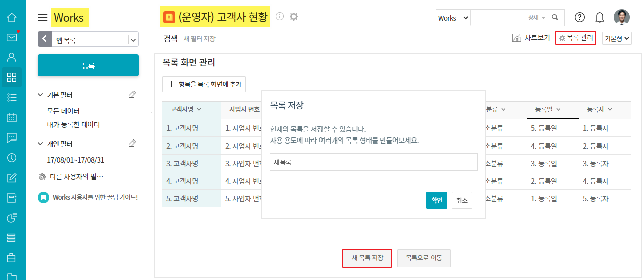Image resolution: width=644 pixels, height=280 pixels.
Task: Click 취소 button in dialog
Action: coord(461,200)
